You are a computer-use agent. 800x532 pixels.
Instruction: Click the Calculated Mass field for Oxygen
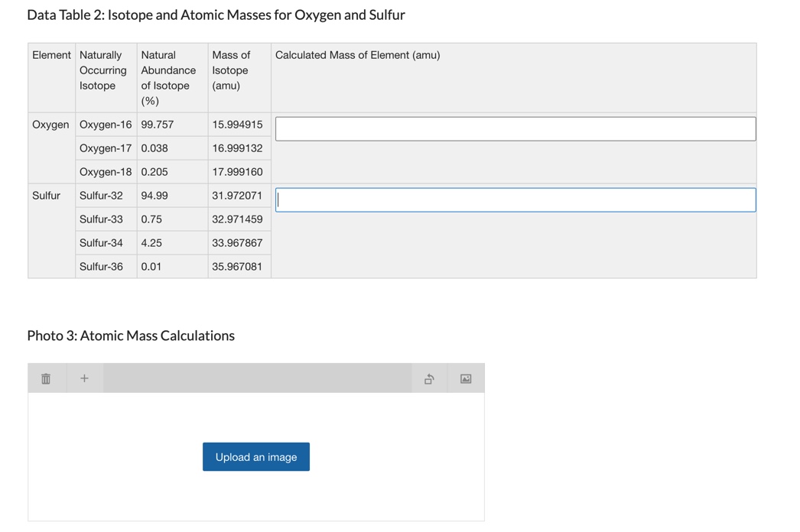(x=514, y=128)
